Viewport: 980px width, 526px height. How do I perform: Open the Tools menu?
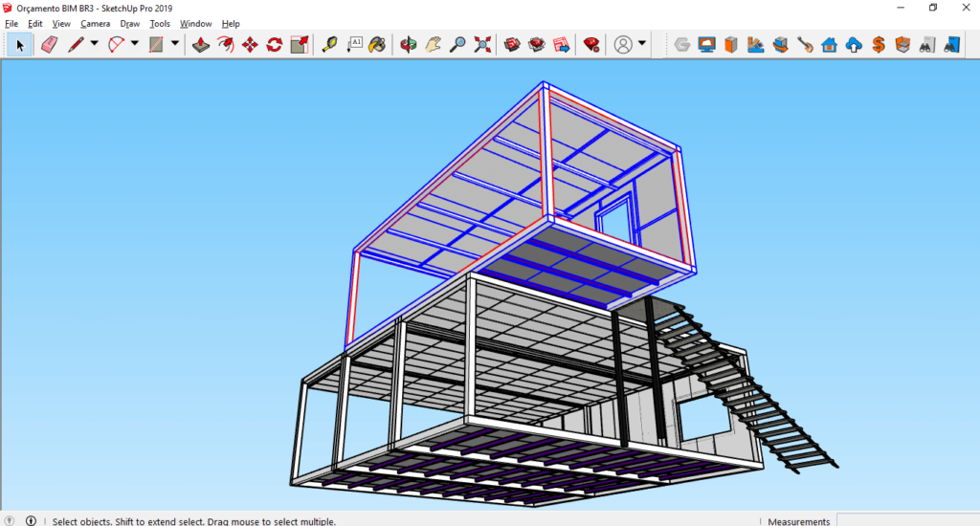[160, 23]
